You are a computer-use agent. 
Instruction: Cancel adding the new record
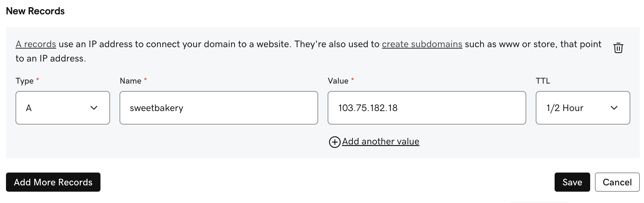(x=617, y=182)
